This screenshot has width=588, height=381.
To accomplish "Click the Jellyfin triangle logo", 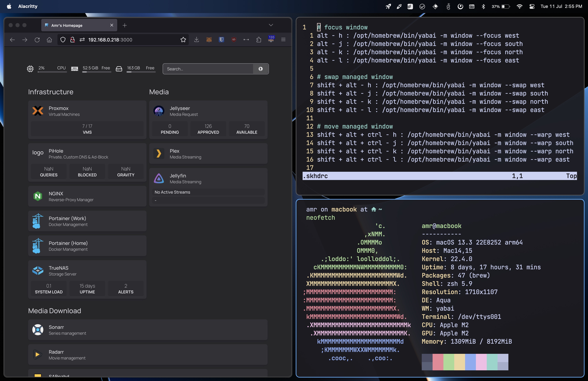I will (159, 178).
